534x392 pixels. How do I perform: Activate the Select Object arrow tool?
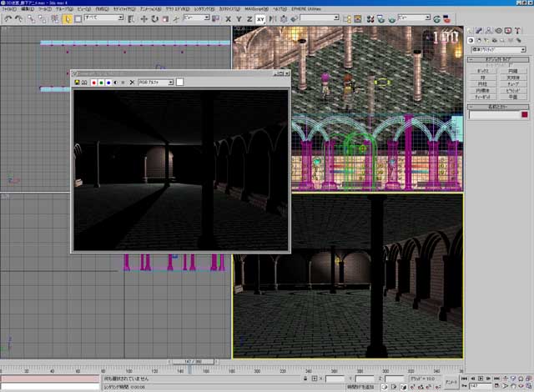67,19
